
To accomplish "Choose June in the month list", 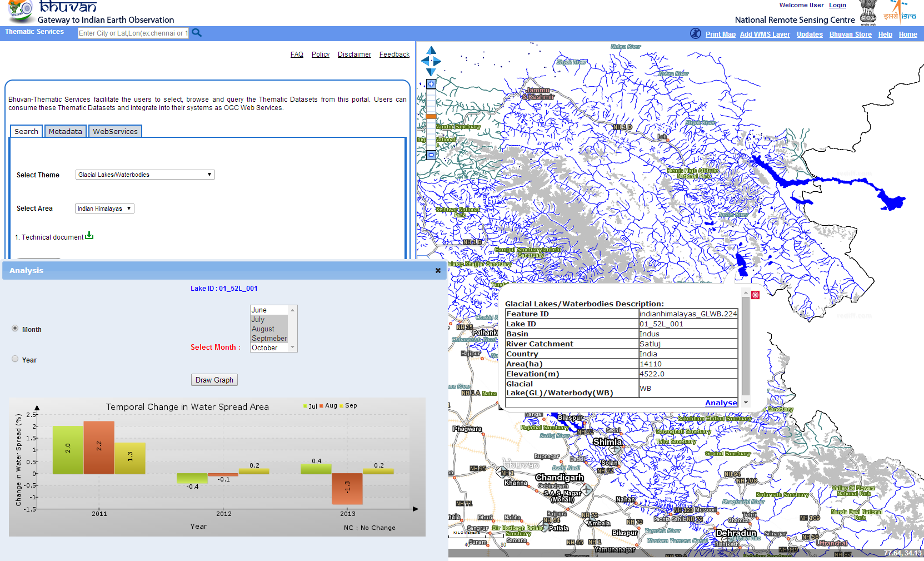I will click(269, 310).
